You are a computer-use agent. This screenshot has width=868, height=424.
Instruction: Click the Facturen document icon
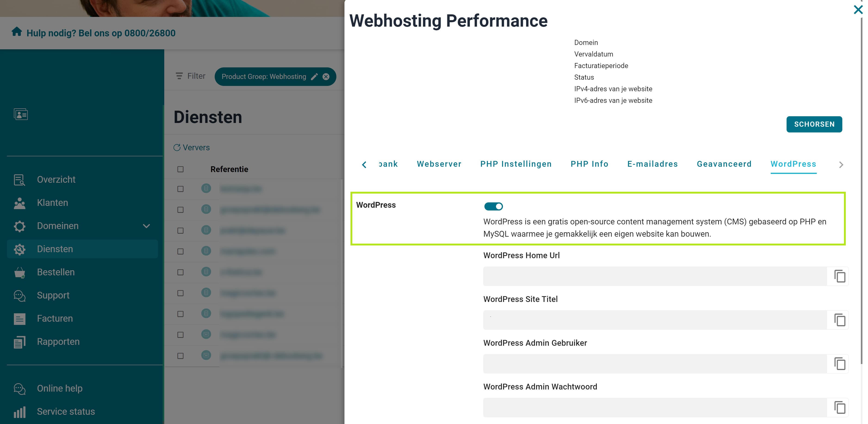[19, 319]
